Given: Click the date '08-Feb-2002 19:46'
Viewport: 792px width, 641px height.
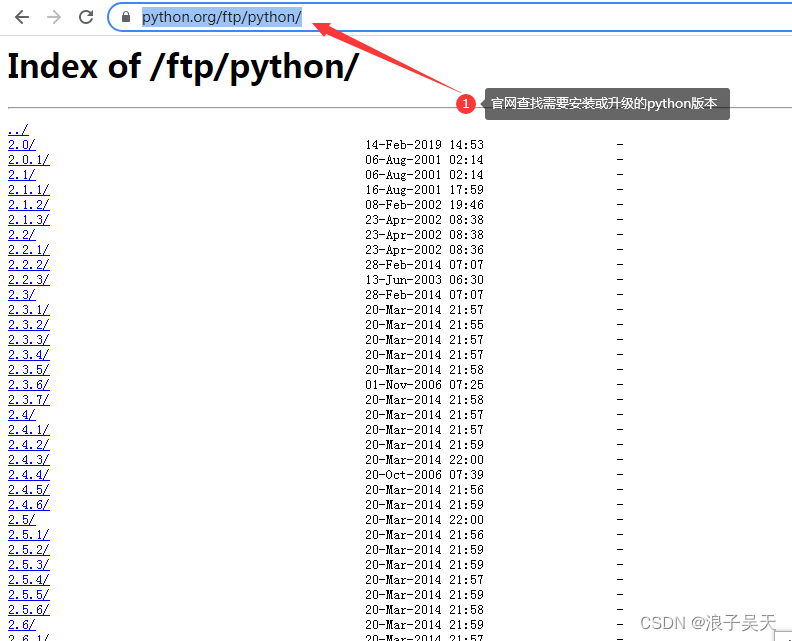Looking at the screenshot, I should coord(424,205).
